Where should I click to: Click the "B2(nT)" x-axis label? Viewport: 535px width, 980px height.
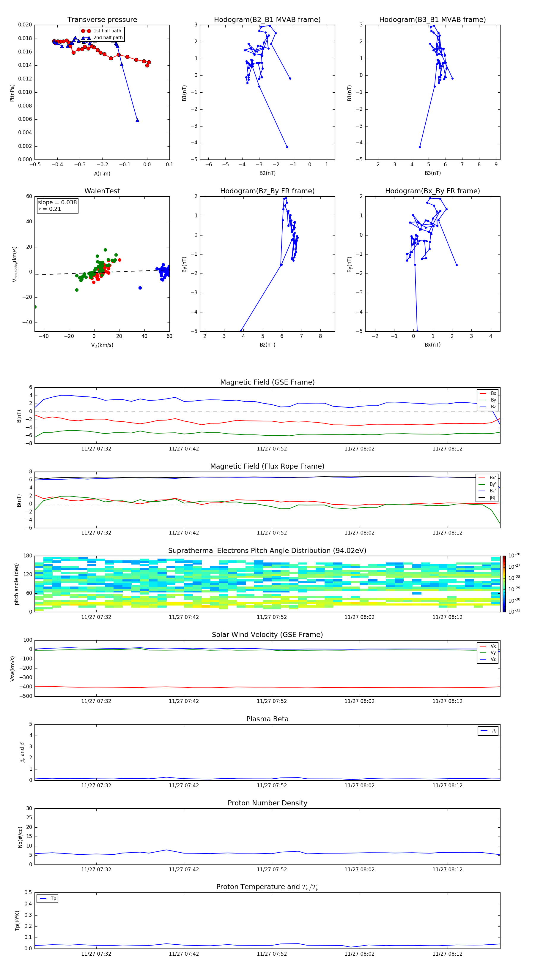pos(267,173)
